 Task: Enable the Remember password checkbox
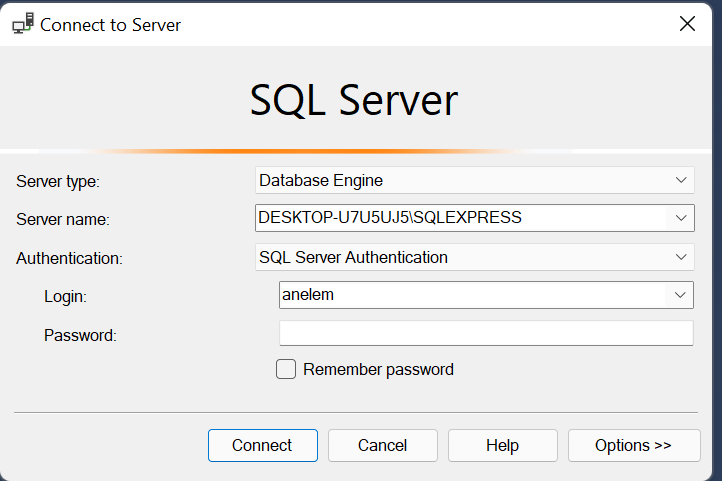[x=286, y=370]
